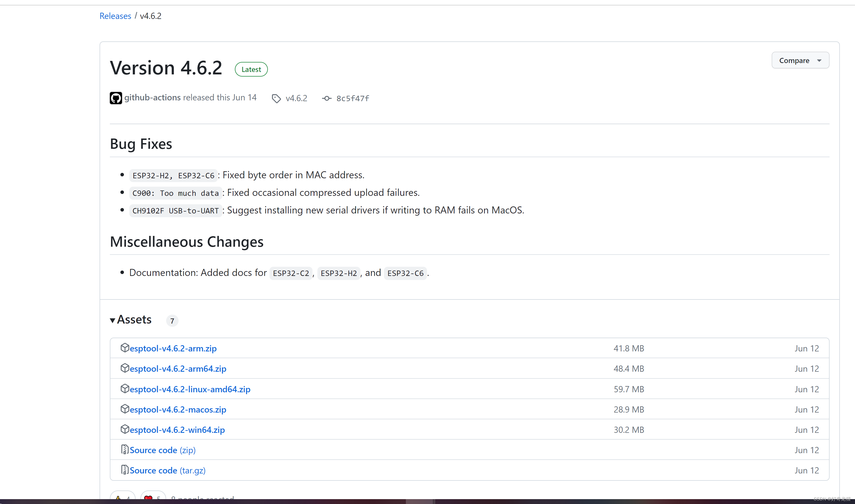Screen dimensions: 855x504
Task: Download esptool-v4.6.2-arm64.zip
Action: (x=178, y=369)
